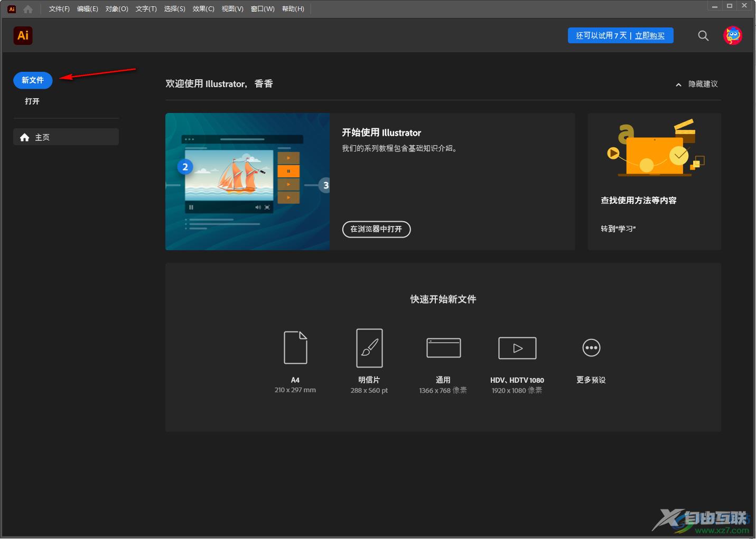
Task: Click the 查找使用方法等内容 illustration
Action: tap(655, 149)
